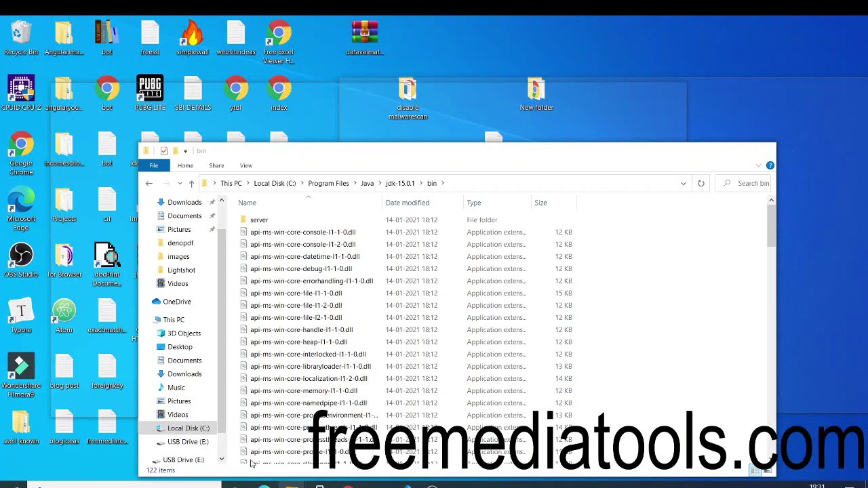The image size is (868, 488).
Task: Open OBS Studio desktop shortcut
Action: (x=21, y=260)
